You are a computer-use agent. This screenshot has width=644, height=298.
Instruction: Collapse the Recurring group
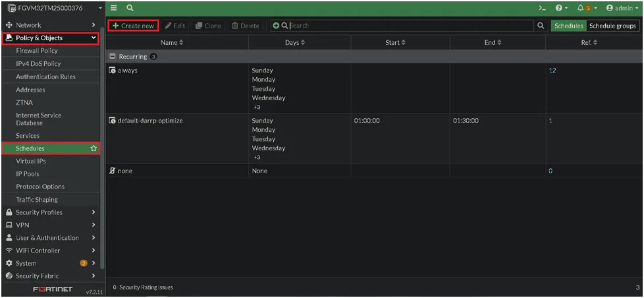coord(112,57)
